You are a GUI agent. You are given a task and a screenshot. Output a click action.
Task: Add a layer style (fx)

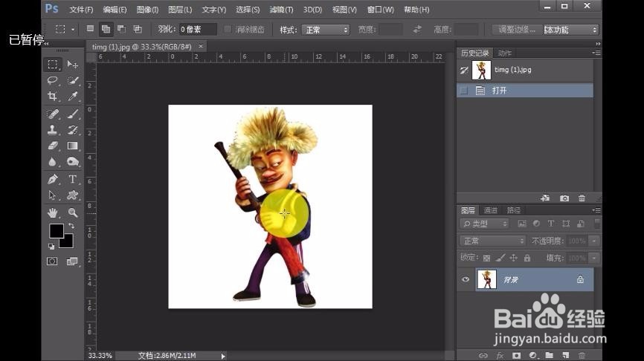[500, 355]
